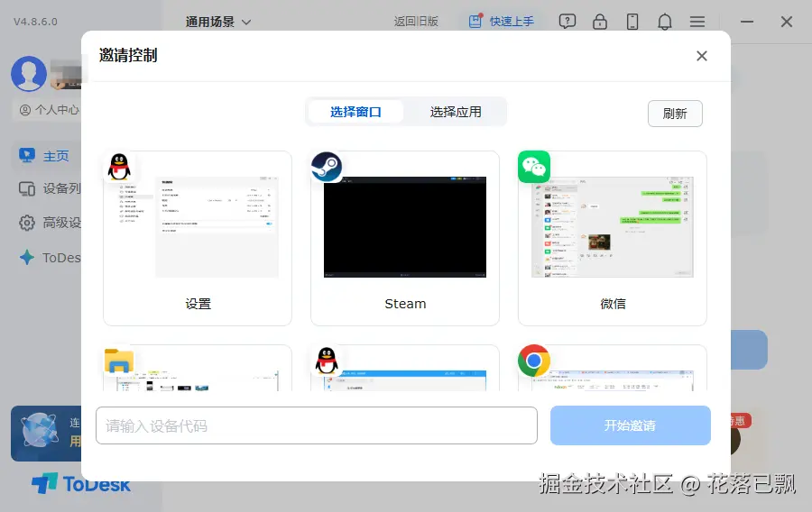Switch to the 选择应用 tab
Screen dimensions: 812x512
point(456,112)
